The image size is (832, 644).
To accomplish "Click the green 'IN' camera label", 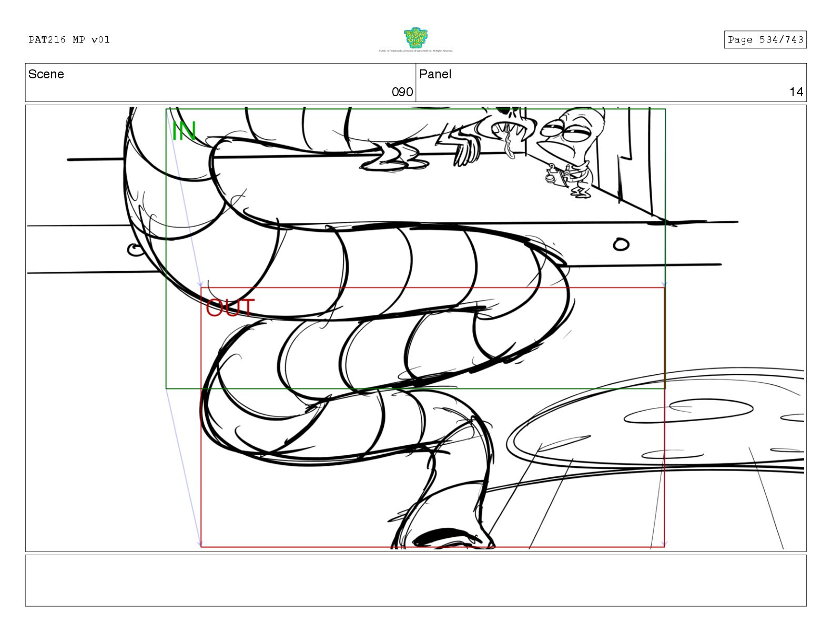I will [184, 131].
